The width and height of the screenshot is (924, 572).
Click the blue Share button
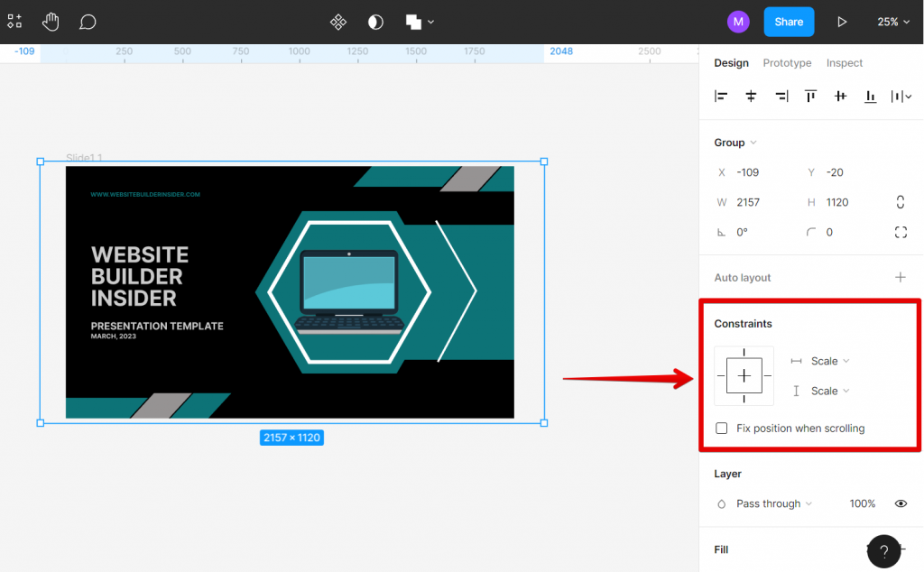click(x=789, y=22)
